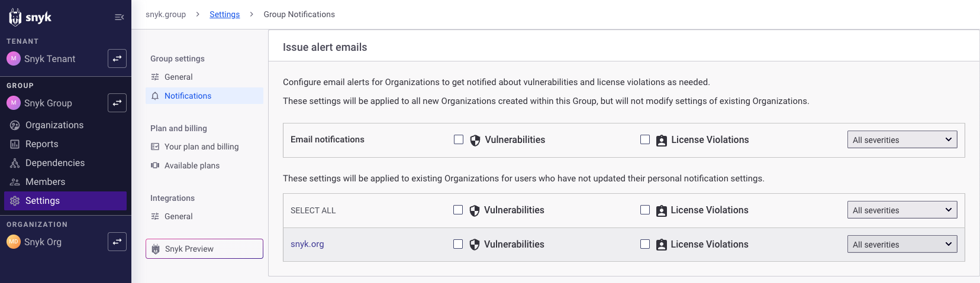Open Organizations in the sidebar
980x283 pixels.
coord(54,125)
